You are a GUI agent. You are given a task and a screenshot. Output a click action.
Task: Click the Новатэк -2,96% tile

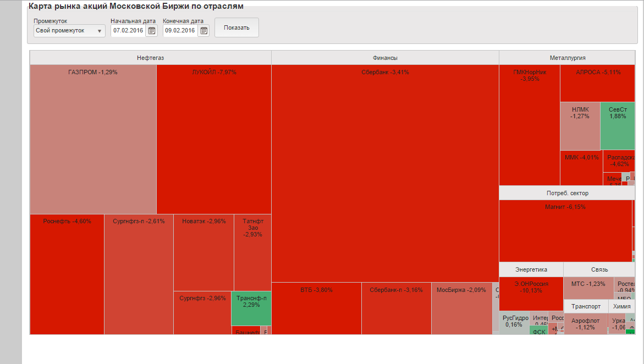tap(203, 253)
